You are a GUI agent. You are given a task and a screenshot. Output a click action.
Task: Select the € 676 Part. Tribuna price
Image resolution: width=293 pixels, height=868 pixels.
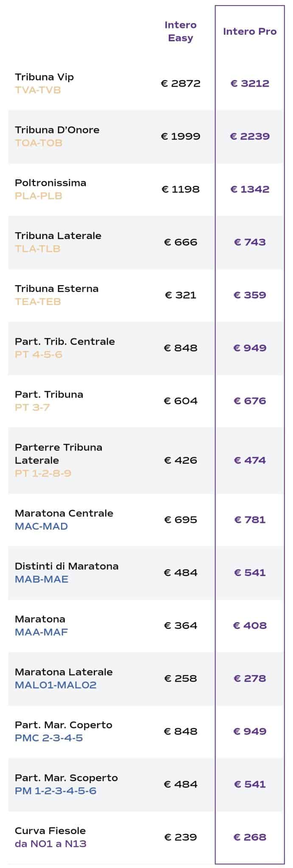coord(249,401)
